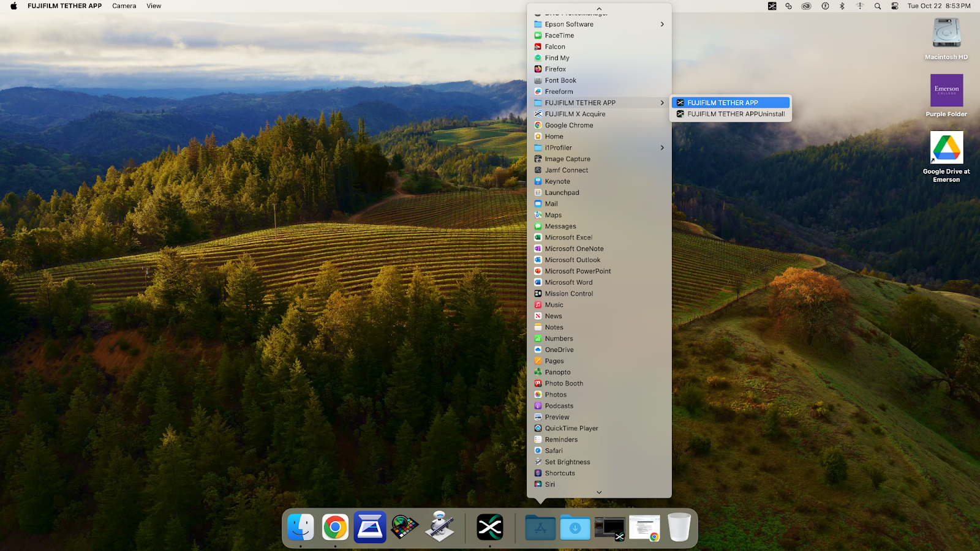Open FaceTime from the applications list
Image resolution: width=980 pixels, height=551 pixels.
click(x=599, y=36)
